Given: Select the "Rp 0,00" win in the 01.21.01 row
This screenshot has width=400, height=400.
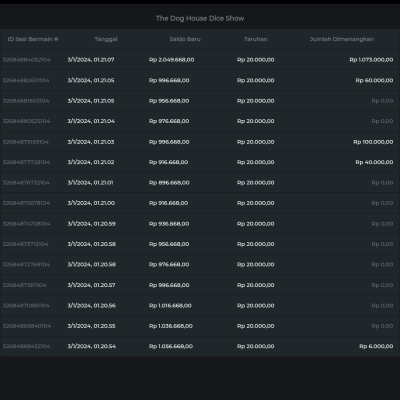Looking at the screenshot, I should (382, 183).
